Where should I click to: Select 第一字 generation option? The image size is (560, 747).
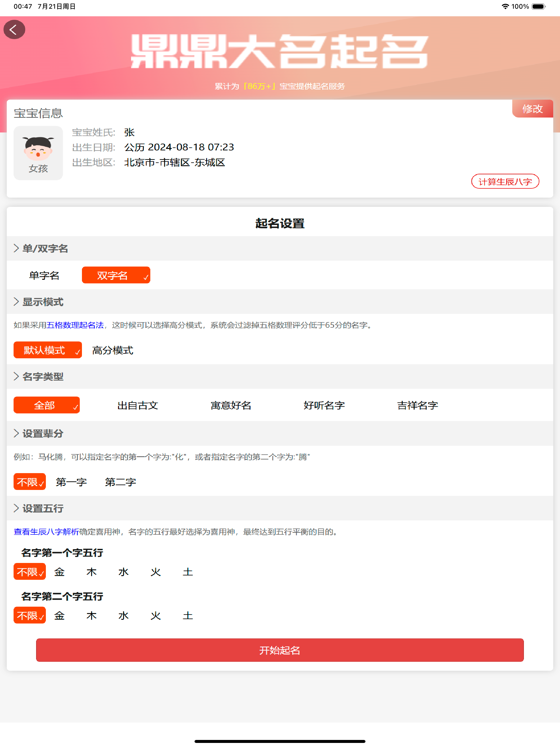click(x=71, y=482)
